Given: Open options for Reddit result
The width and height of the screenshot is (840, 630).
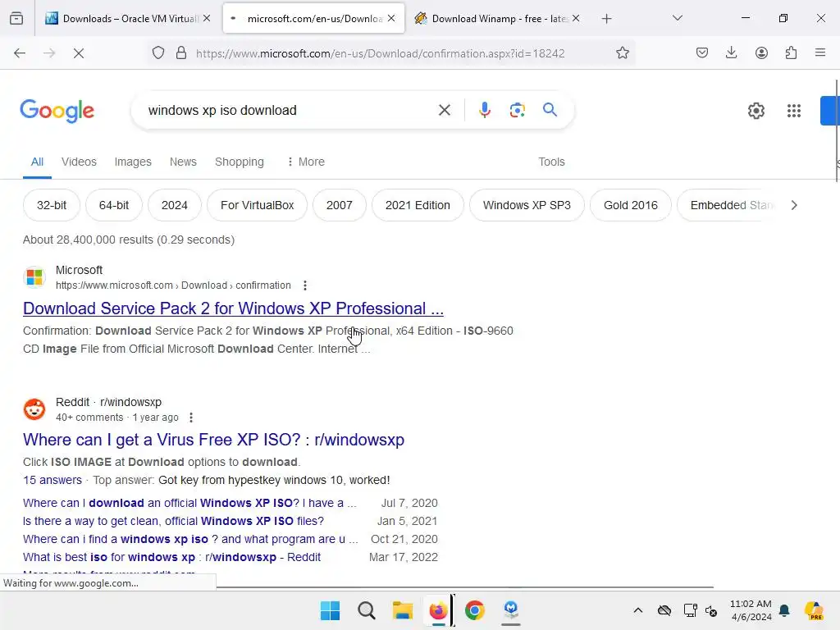Looking at the screenshot, I should (190, 418).
